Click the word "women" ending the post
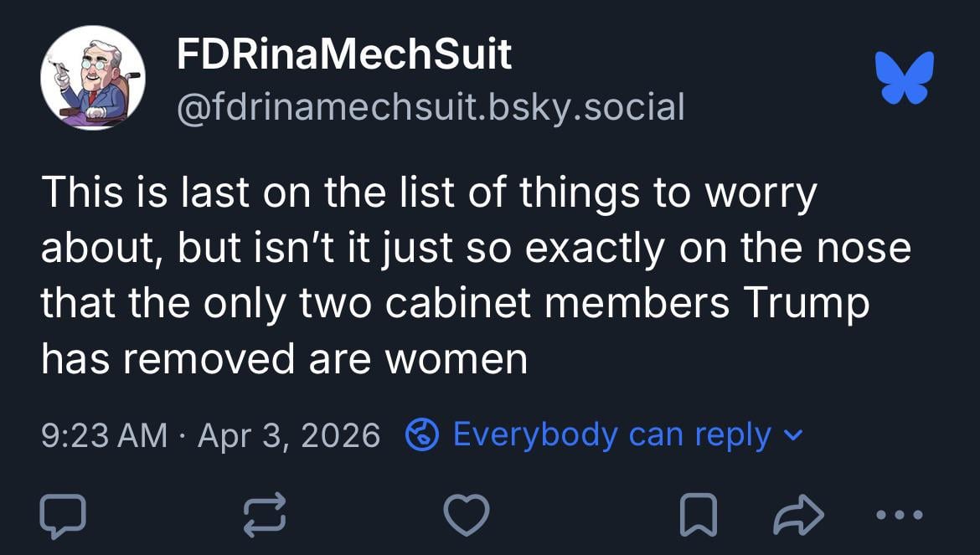980x555 pixels. coord(456,359)
